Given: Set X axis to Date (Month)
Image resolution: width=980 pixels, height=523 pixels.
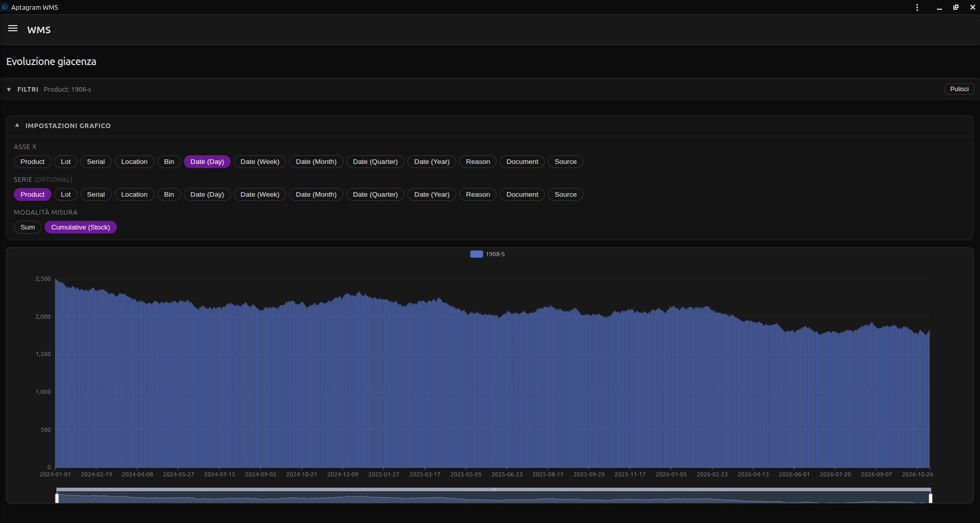Looking at the screenshot, I should pos(316,162).
